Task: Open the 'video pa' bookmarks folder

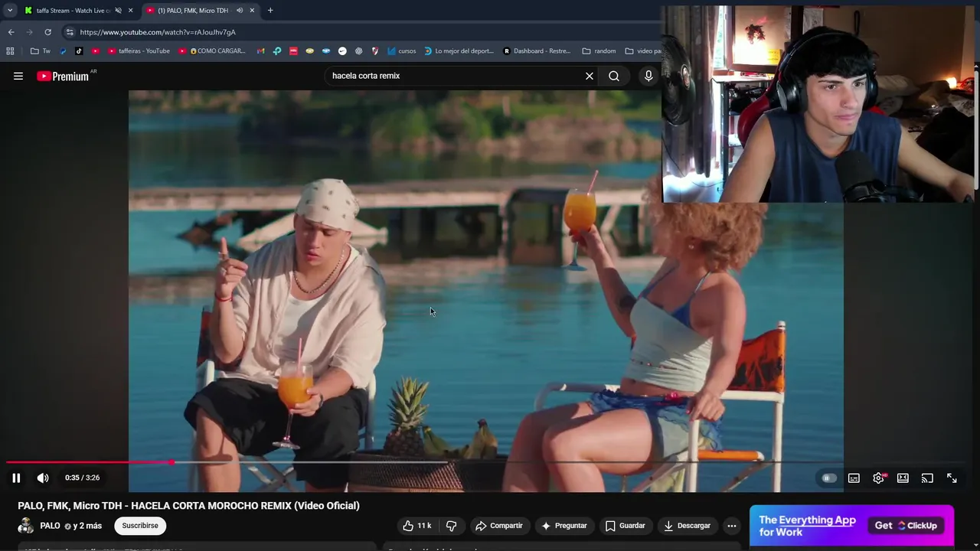Action: pos(643,51)
